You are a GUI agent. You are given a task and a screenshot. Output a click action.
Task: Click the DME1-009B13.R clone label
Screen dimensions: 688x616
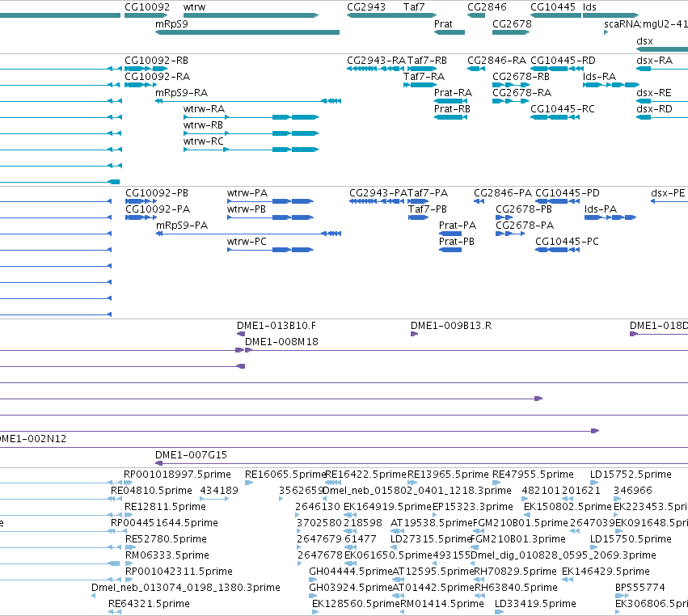point(451,325)
